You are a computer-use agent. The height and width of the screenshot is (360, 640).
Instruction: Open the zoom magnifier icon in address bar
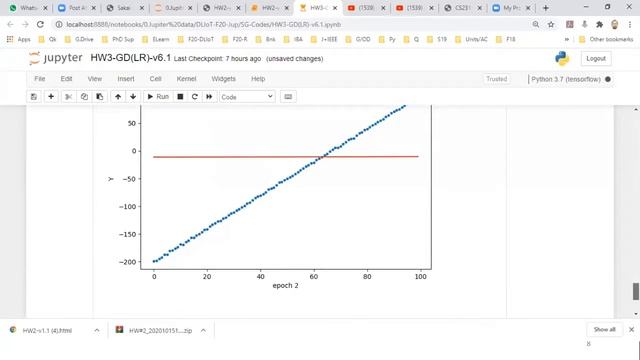pyautogui.click(x=536, y=24)
